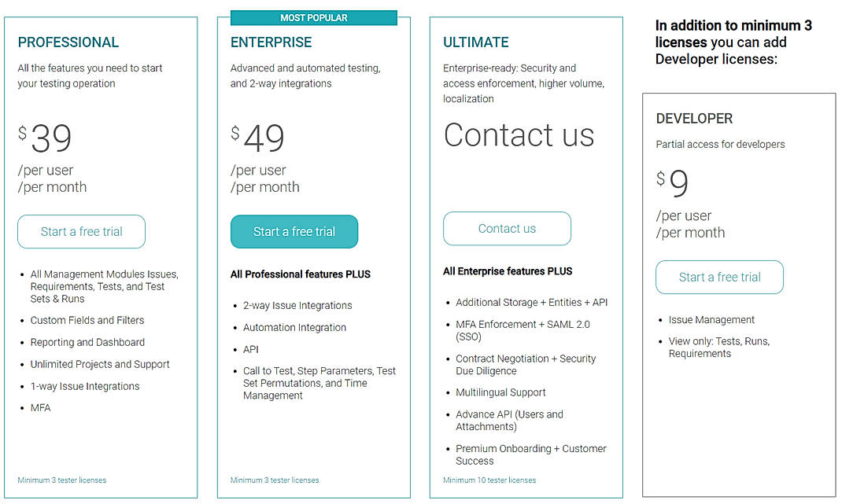Select the MOST POPULAR banner
Image resolution: width=842 pixels, height=504 pixels.
[313, 17]
